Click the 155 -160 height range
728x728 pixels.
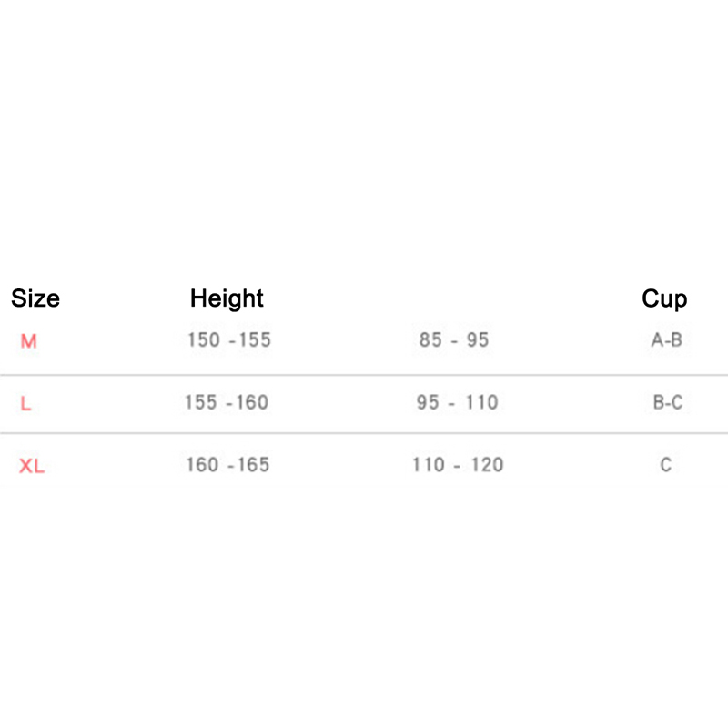pyautogui.click(x=227, y=402)
